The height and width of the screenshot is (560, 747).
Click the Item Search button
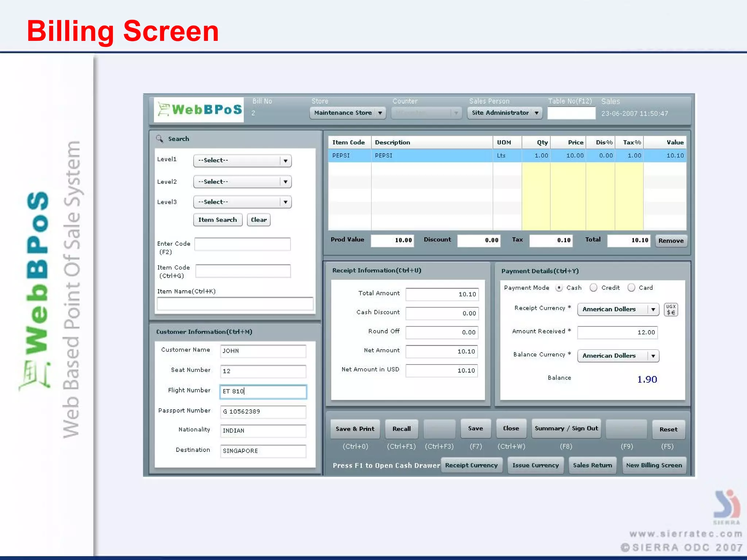(x=218, y=220)
